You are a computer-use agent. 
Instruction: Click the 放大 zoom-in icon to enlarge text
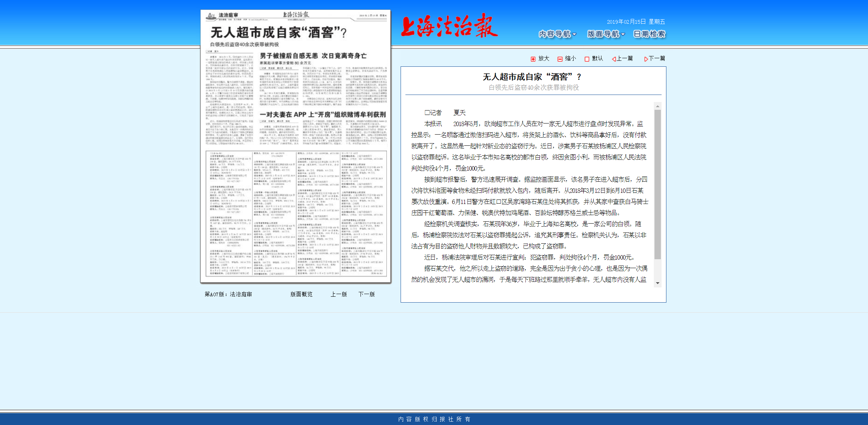(x=543, y=58)
